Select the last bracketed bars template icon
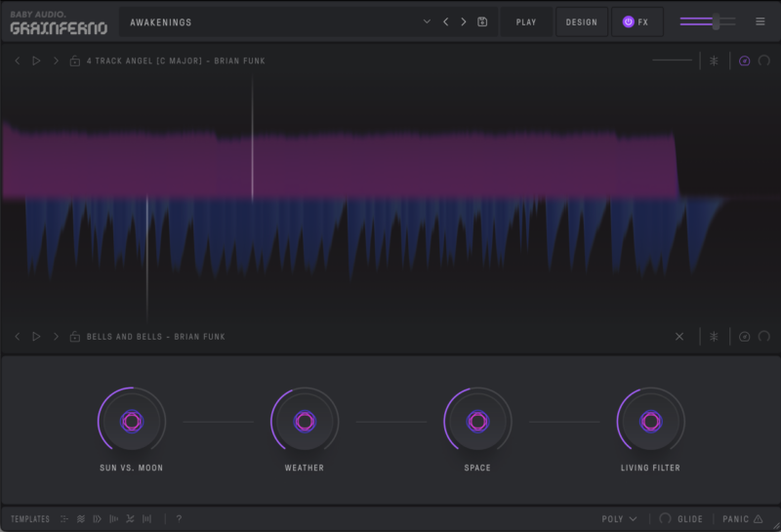The image size is (781, 532). pyautogui.click(x=147, y=519)
